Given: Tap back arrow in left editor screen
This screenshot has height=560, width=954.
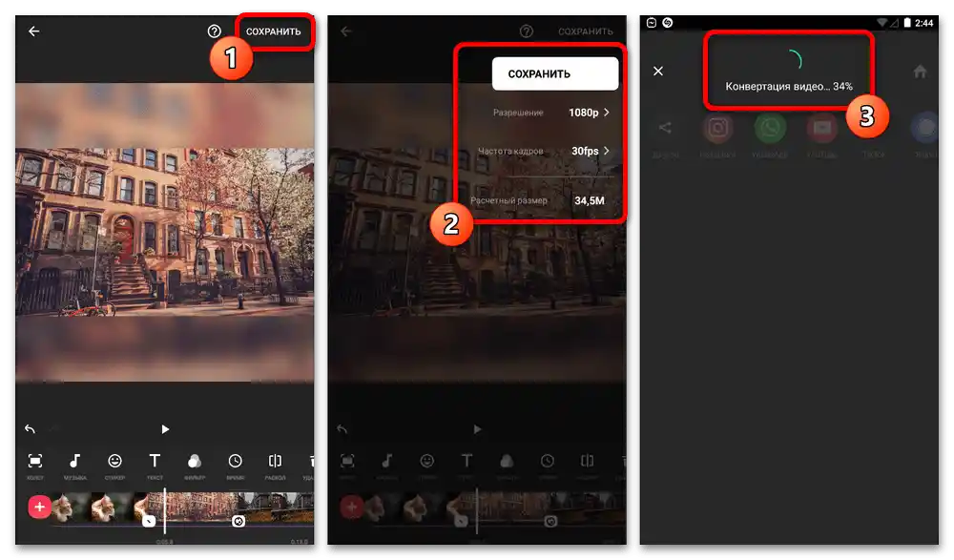Looking at the screenshot, I should (34, 31).
